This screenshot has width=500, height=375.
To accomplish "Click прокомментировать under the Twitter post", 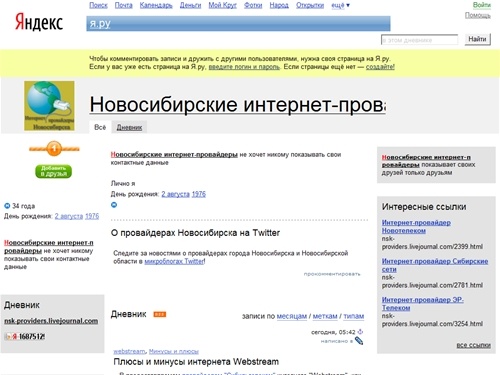I will pyautogui.click(x=332, y=274).
